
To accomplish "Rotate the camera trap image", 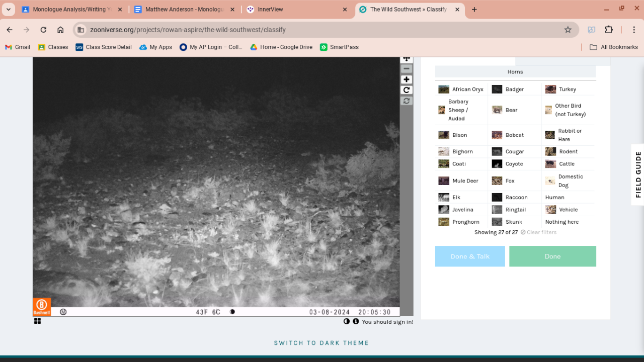I will (407, 90).
